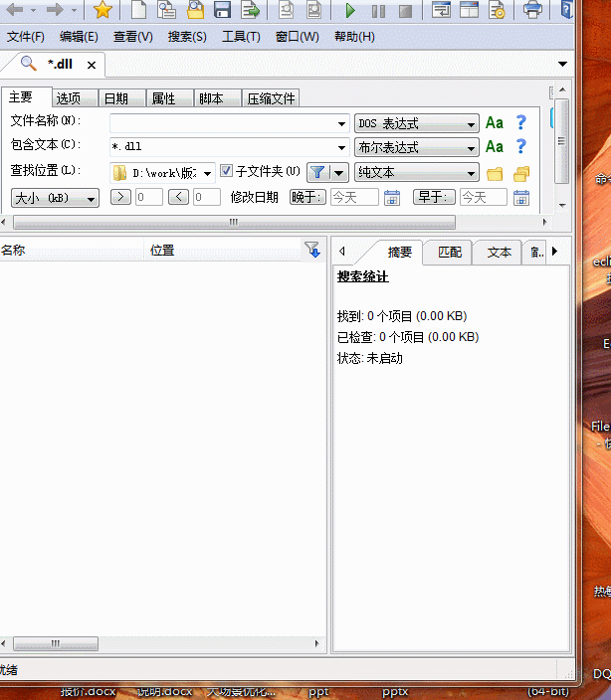Switch to the 属性 tab
Image resolution: width=611 pixels, height=700 pixels.
point(170,98)
